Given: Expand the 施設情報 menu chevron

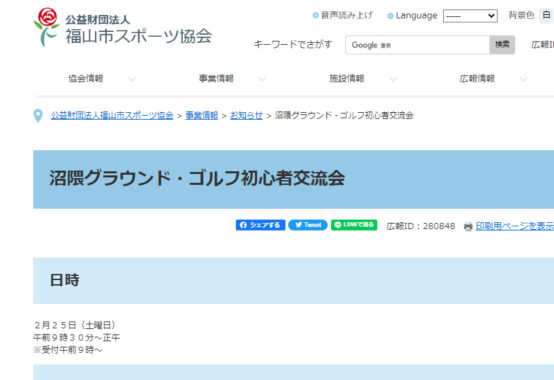Looking at the screenshot, I should pos(393,79).
